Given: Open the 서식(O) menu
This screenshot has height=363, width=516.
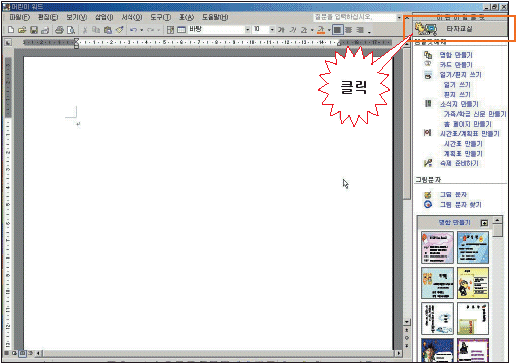Looking at the screenshot, I should pos(131,17).
